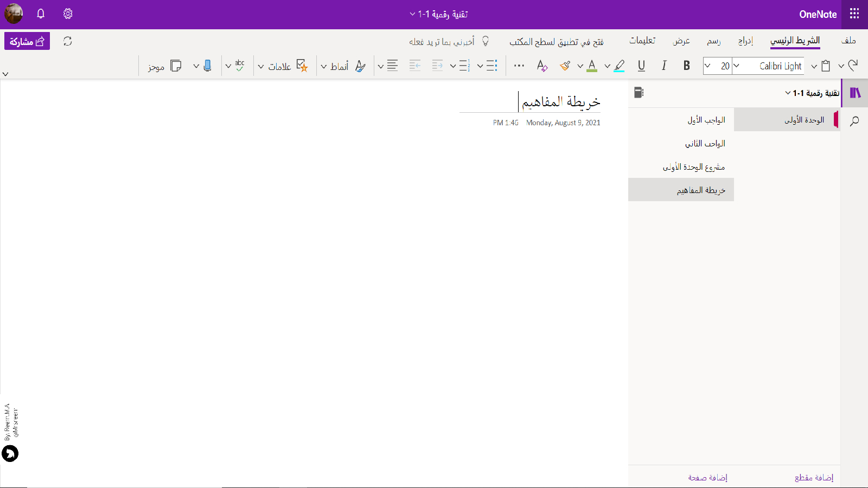The height and width of the screenshot is (488, 868).
Task: Click the sync refresh icon
Action: point(68,41)
